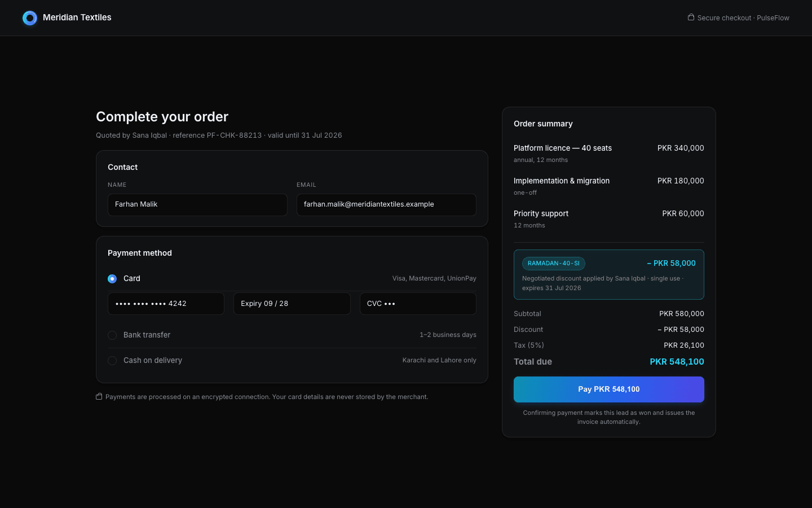Viewport: 812px width, 508px height.
Task: Click the CVC input field
Action: [418, 304]
